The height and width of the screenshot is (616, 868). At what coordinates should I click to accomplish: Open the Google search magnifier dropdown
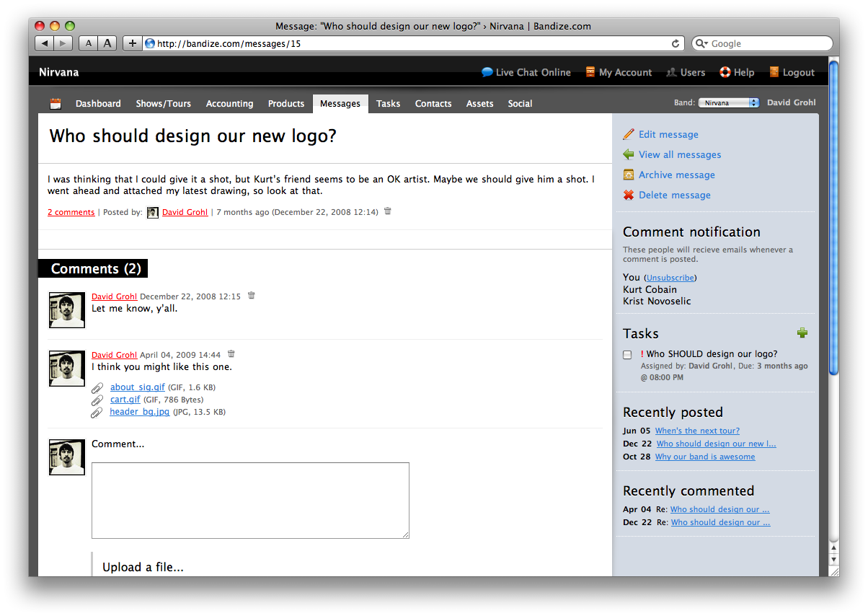coord(701,43)
